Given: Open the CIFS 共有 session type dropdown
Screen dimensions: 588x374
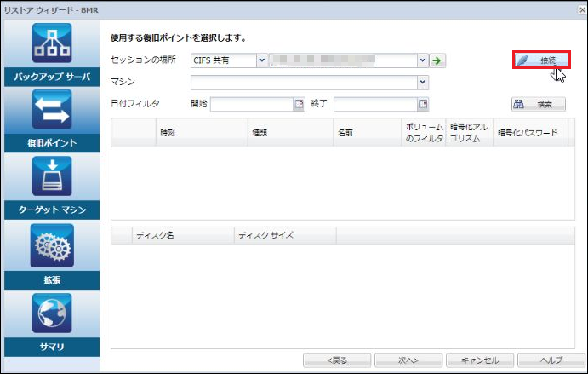Looking at the screenshot, I should (x=262, y=60).
